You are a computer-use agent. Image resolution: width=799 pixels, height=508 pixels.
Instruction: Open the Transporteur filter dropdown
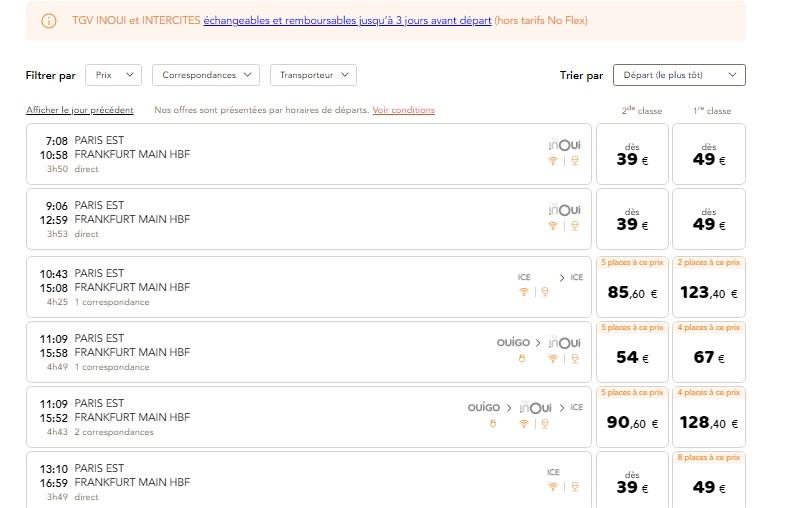[312, 75]
